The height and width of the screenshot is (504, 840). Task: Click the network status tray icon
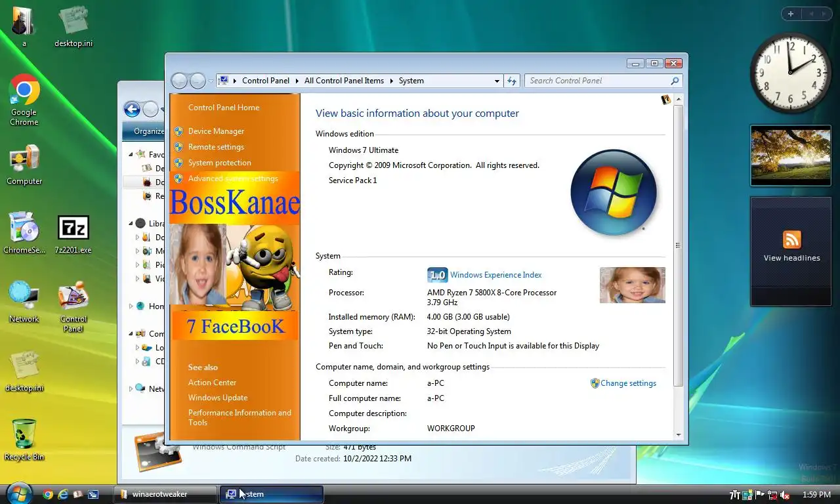(x=772, y=495)
